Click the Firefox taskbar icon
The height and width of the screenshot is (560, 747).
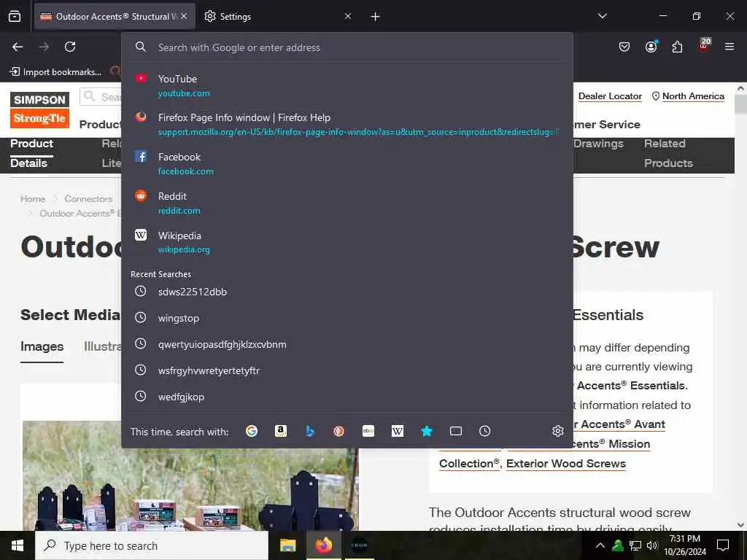tap(323, 545)
